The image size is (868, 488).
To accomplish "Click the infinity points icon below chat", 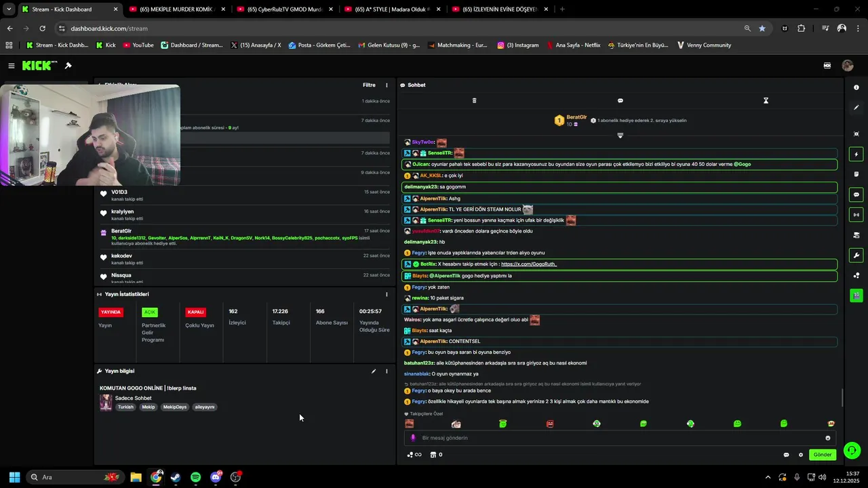I will pyautogui.click(x=414, y=455).
